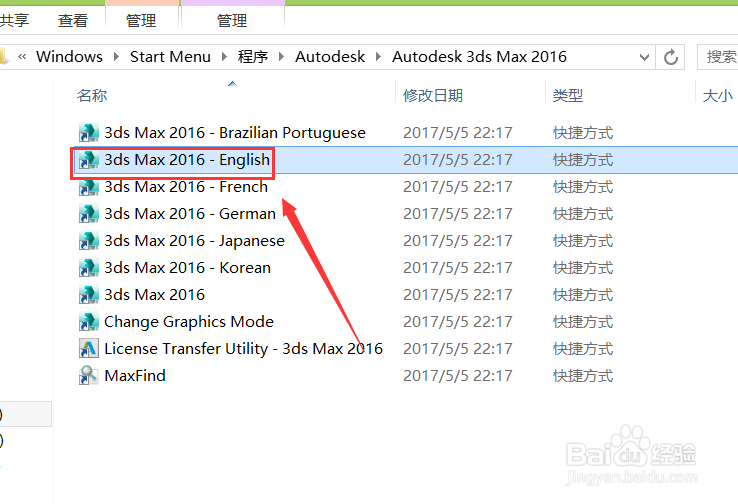Click the 3ds Max 2016 - German shortcut icon
This screenshot has width=738, height=504.
point(88,214)
